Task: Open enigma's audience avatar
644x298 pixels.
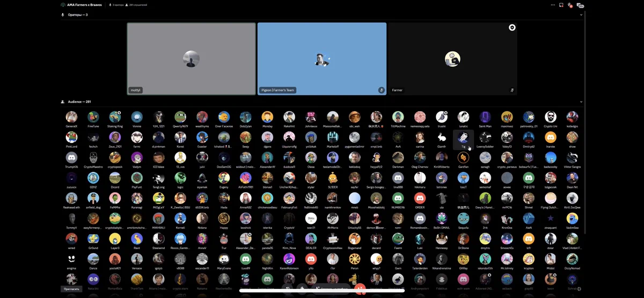Action: tap(71, 259)
